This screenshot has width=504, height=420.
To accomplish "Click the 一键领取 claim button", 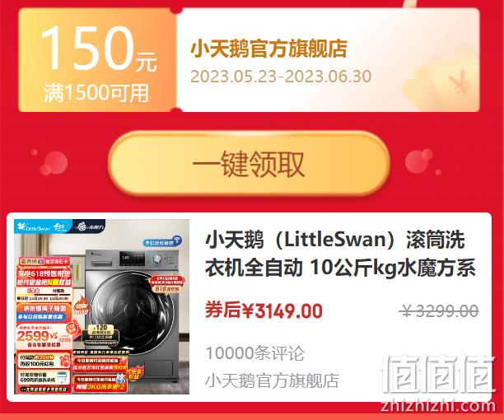I will [x=249, y=163].
